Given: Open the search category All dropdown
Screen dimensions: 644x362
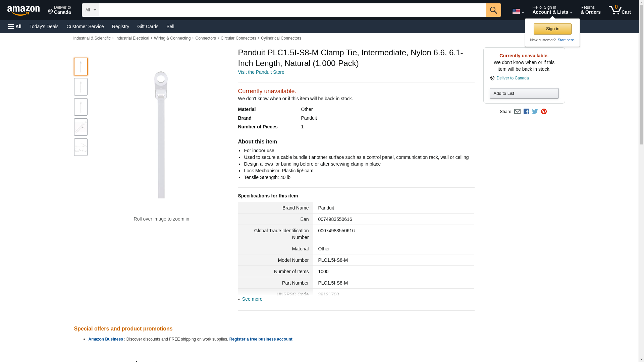Looking at the screenshot, I should click(x=91, y=10).
